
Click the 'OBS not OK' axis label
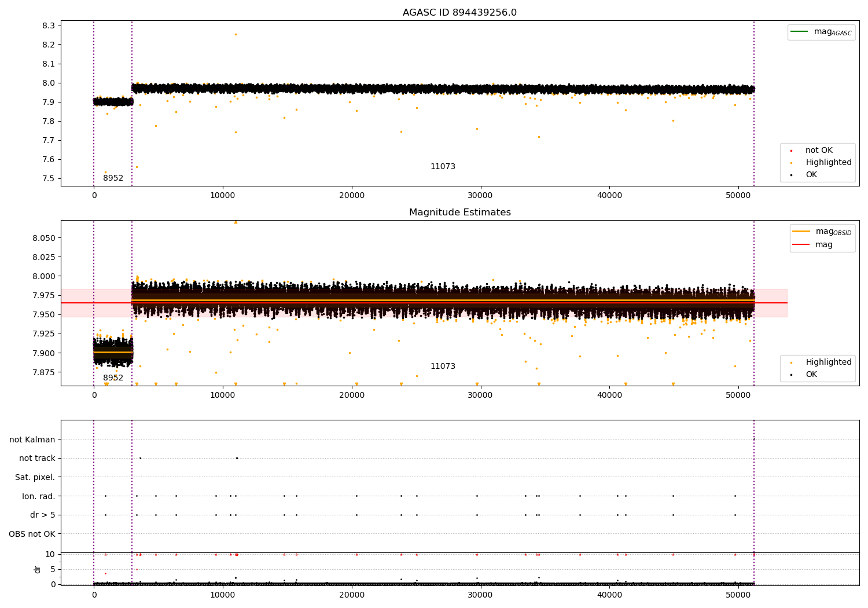pyautogui.click(x=32, y=534)
